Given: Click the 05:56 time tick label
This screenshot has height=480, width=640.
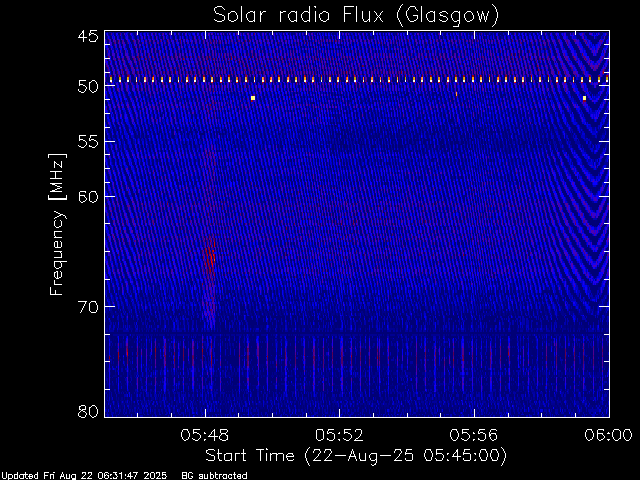Looking at the screenshot, I should 474,435.
